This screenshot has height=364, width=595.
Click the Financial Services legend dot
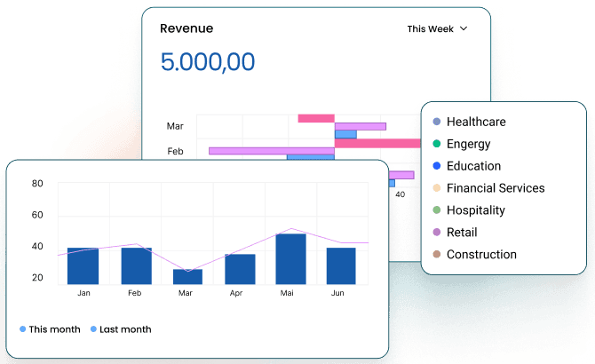coord(436,188)
